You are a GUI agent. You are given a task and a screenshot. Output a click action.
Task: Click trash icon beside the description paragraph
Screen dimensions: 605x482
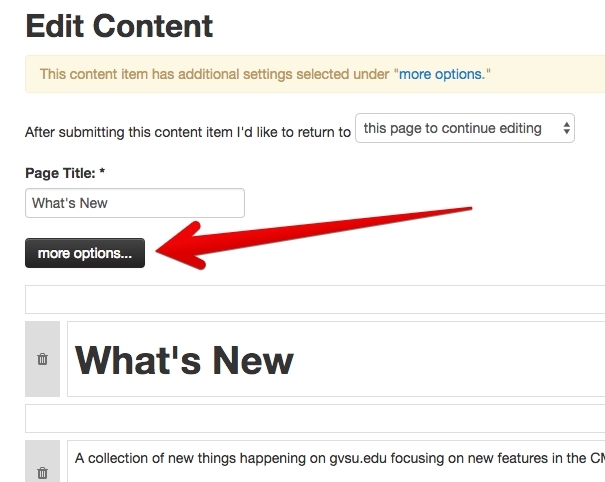pyautogui.click(x=42, y=472)
